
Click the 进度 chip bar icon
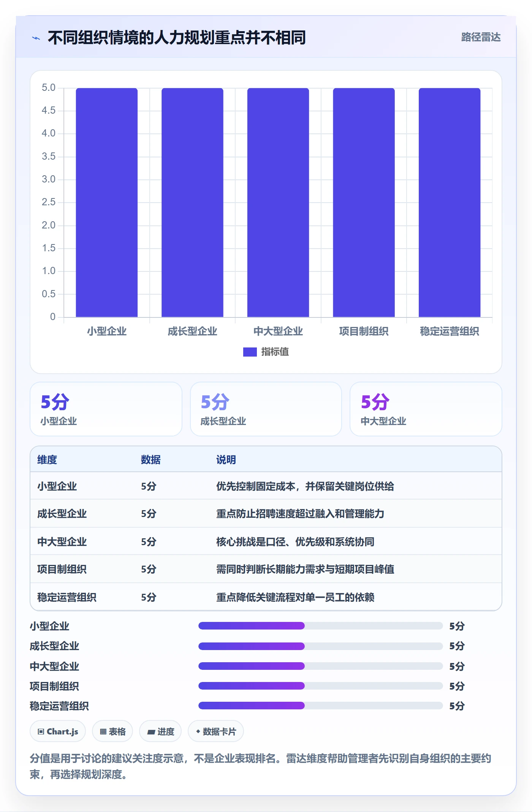coord(151,732)
